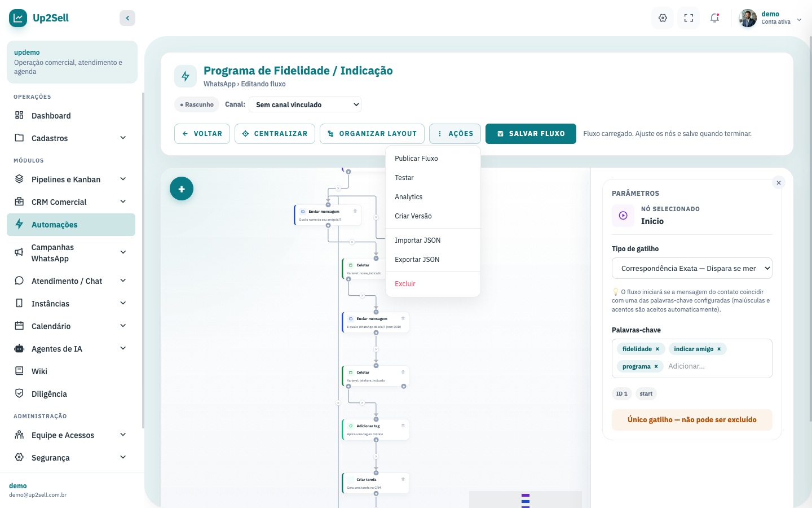Viewport: 812px width, 508px height.
Task: Open CRM Comercial briefcase icon
Action: tap(19, 202)
